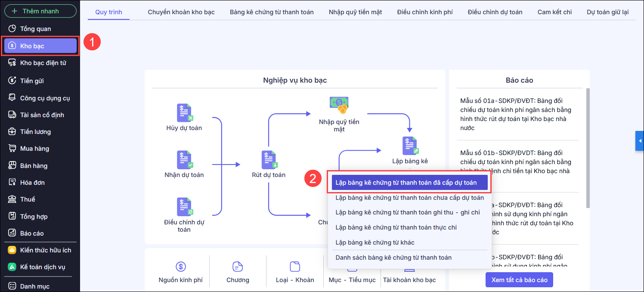Image resolution: width=644 pixels, height=292 pixels.
Task: Expand the blue right-side panel arrow
Action: click(640, 141)
